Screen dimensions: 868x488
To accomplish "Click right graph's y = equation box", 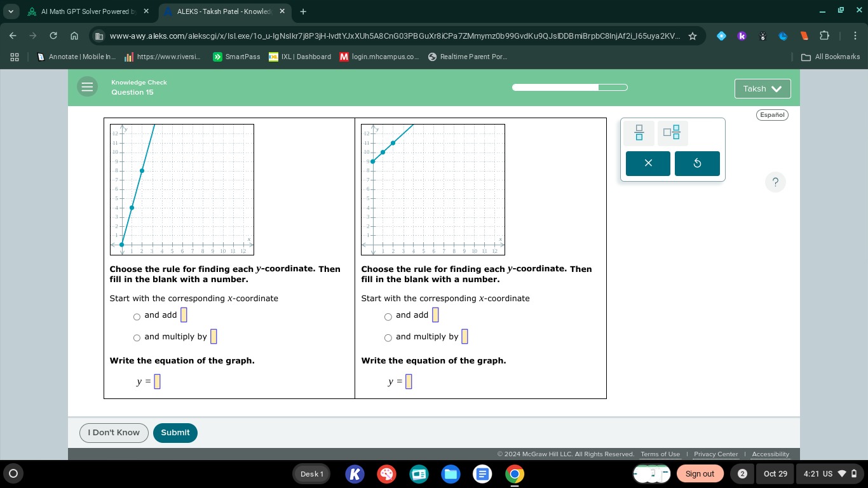I will click(409, 381).
